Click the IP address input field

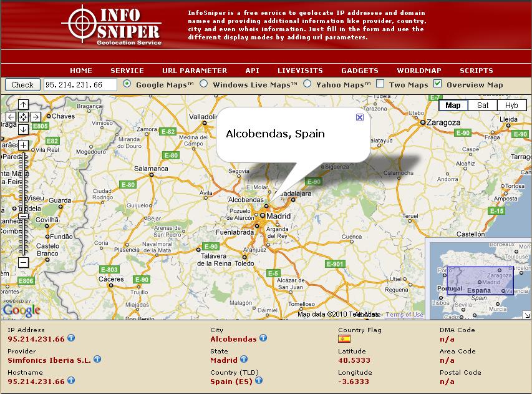[80, 84]
